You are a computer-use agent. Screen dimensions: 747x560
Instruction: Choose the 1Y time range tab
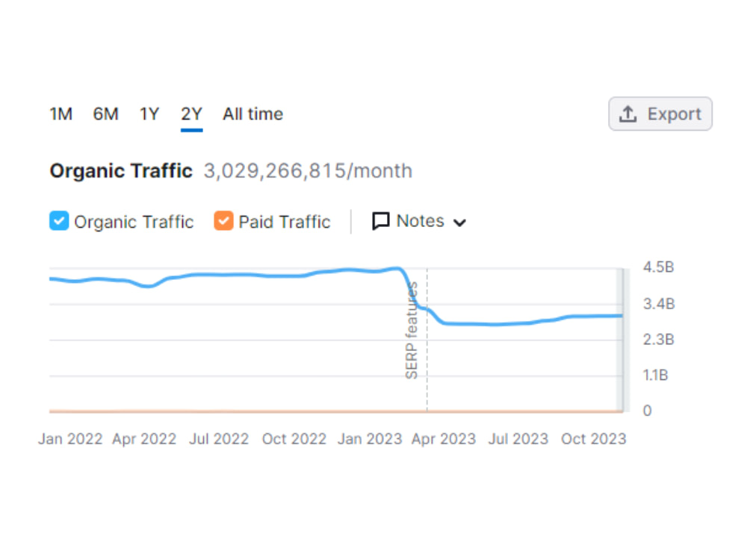[149, 114]
